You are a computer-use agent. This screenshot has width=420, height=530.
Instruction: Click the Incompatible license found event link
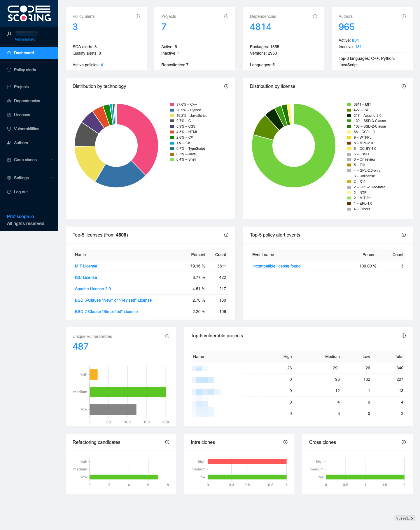click(276, 266)
